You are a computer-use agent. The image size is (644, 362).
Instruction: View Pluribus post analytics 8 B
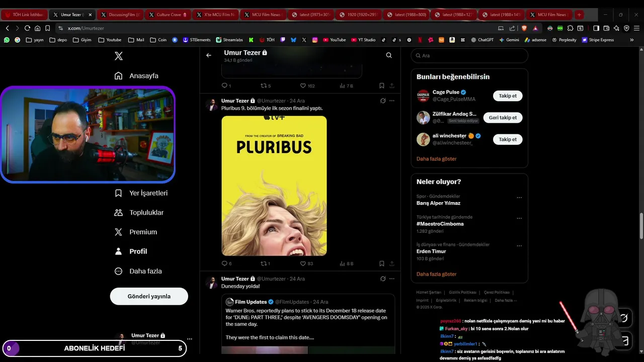click(347, 263)
